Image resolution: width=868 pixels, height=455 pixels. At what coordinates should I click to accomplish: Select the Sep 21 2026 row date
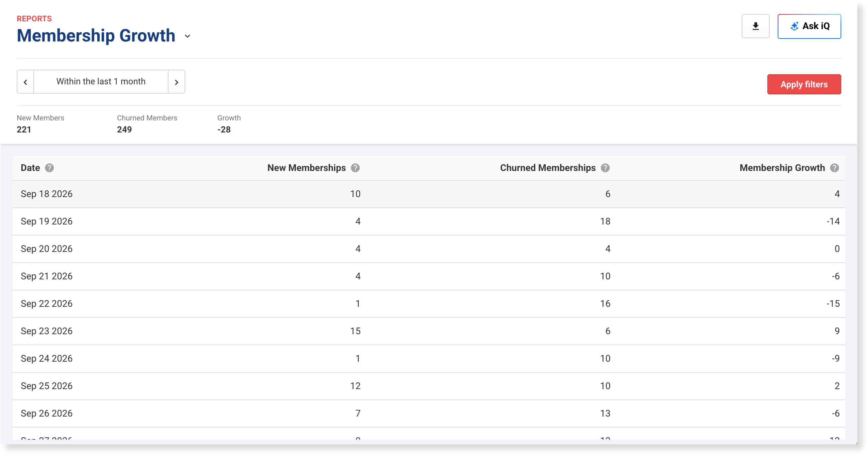tap(46, 276)
